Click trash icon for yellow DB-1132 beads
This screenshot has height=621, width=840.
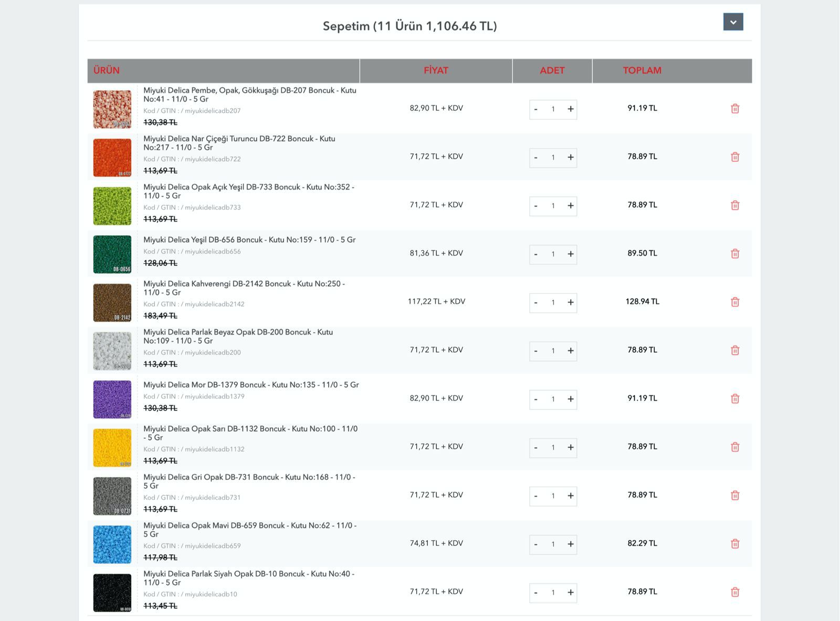click(734, 447)
